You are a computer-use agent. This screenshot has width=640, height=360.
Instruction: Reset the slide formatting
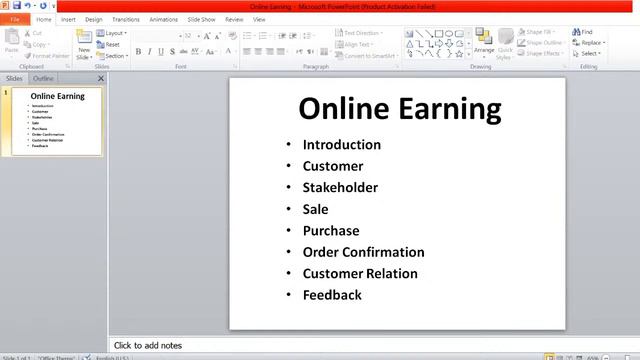click(x=108, y=44)
